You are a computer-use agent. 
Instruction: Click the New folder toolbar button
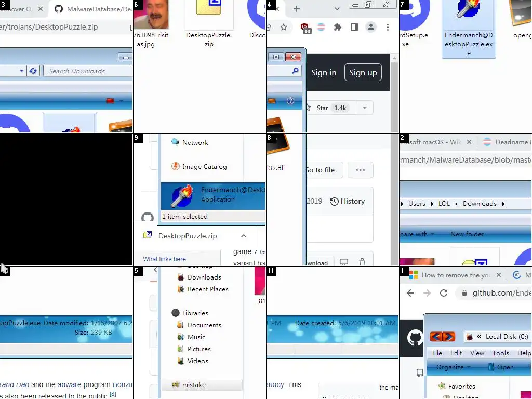[x=467, y=234]
